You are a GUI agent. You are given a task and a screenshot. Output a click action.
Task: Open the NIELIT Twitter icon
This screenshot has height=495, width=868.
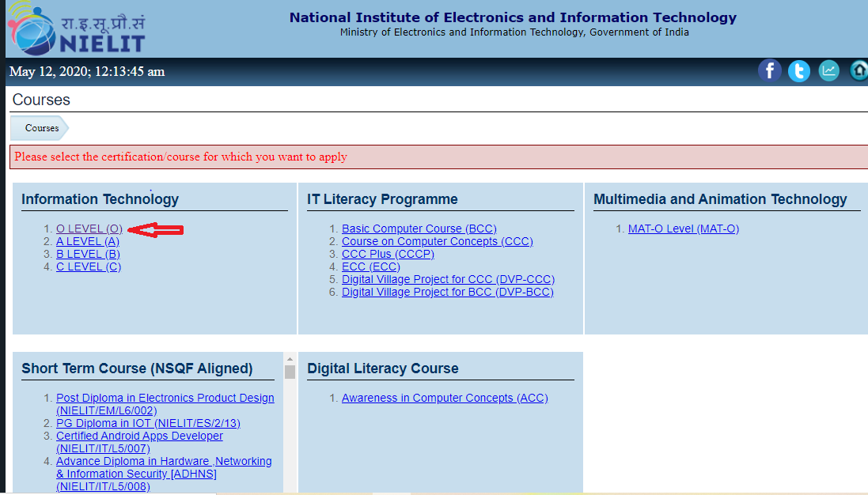click(799, 71)
